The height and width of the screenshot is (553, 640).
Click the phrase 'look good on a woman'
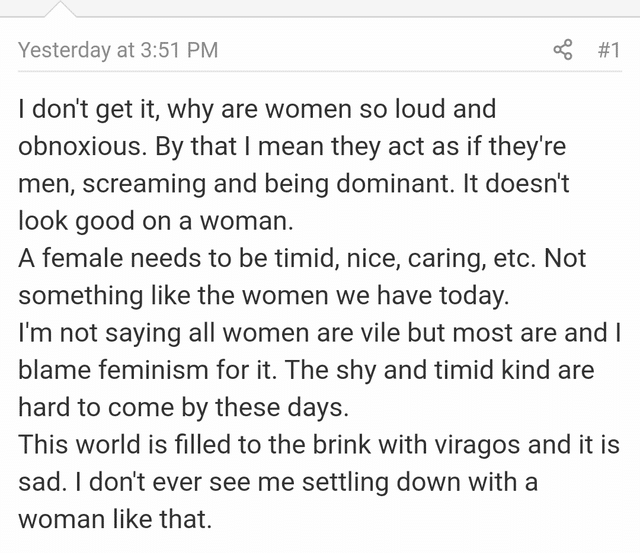pos(154,221)
